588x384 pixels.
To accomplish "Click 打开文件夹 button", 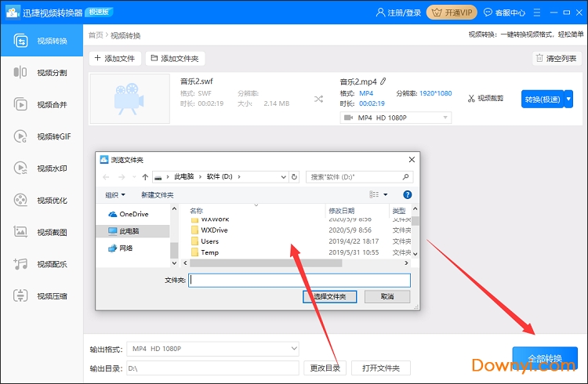I will (380, 368).
